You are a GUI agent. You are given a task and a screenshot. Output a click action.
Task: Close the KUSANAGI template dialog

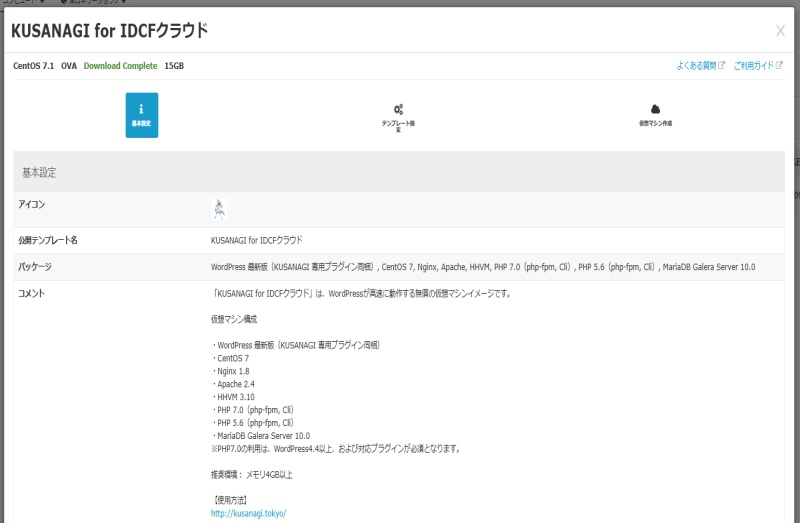780,31
